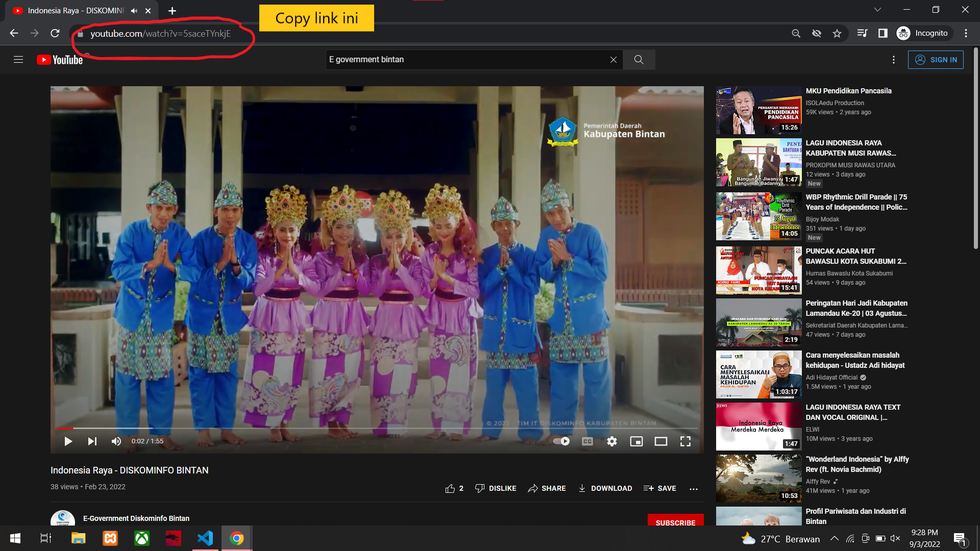The image size is (980, 551).
Task: Open WBP Rhythmic Drill Parade thumbnail
Action: [758, 216]
